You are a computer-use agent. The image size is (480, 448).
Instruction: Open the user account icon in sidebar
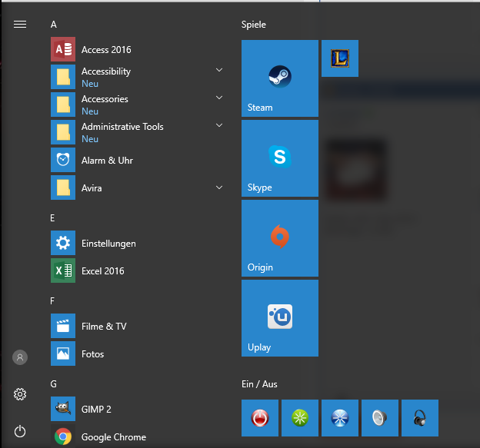pyautogui.click(x=20, y=357)
